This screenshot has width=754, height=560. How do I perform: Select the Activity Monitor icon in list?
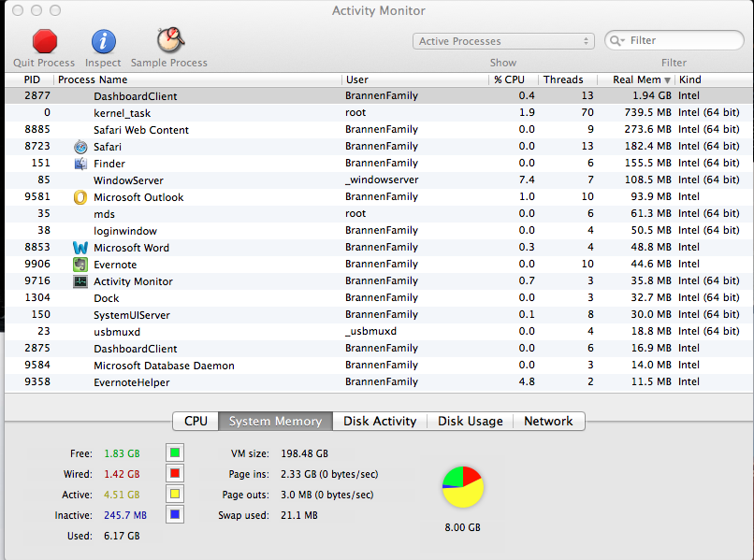80,281
